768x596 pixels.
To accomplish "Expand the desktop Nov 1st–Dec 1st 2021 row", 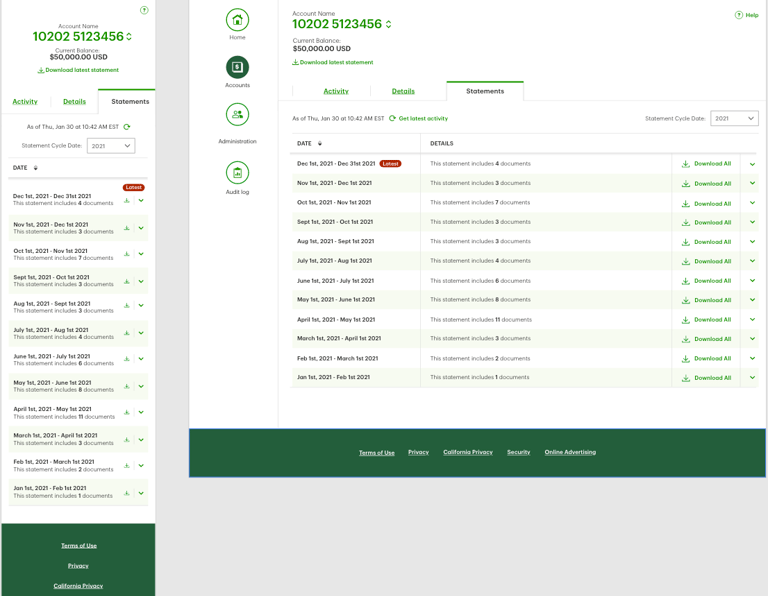I will pos(752,183).
